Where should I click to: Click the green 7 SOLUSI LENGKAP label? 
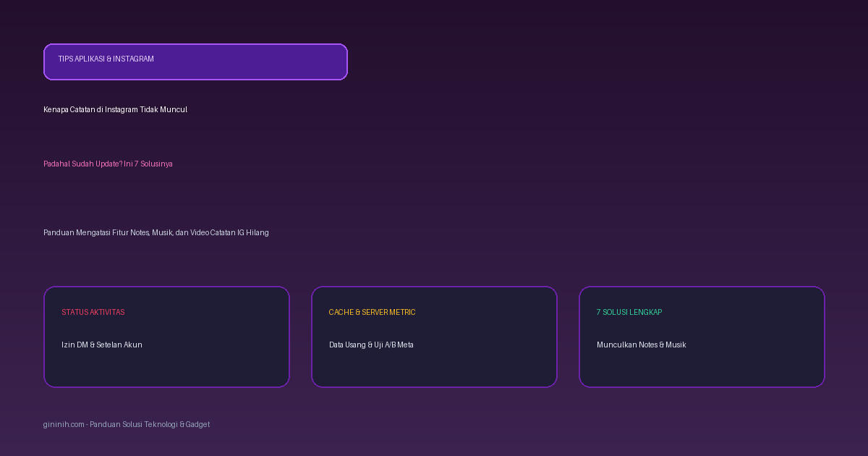point(629,312)
